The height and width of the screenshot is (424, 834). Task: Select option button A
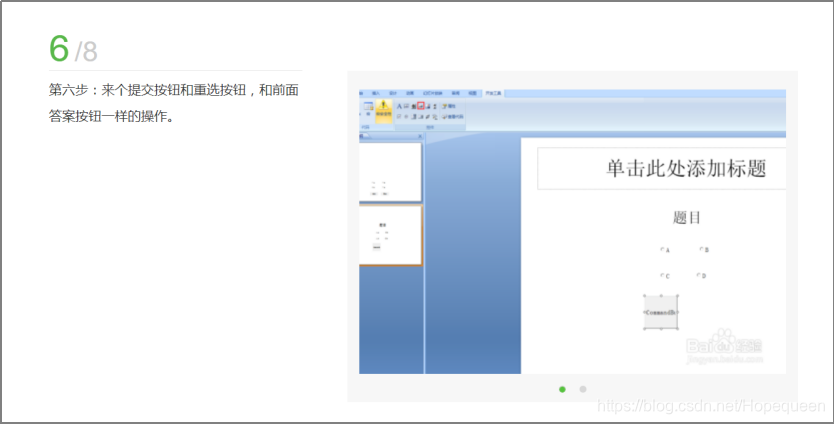[665, 249]
